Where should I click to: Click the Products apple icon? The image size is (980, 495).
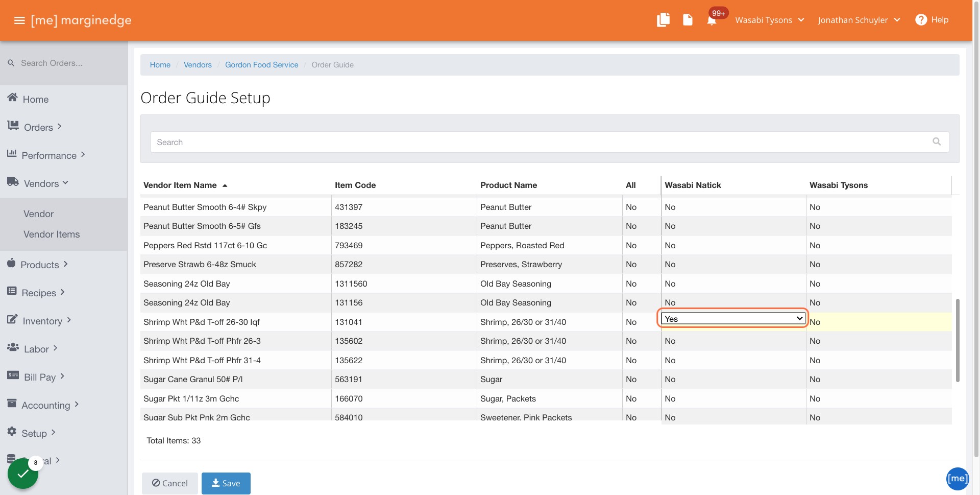click(x=11, y=263)
